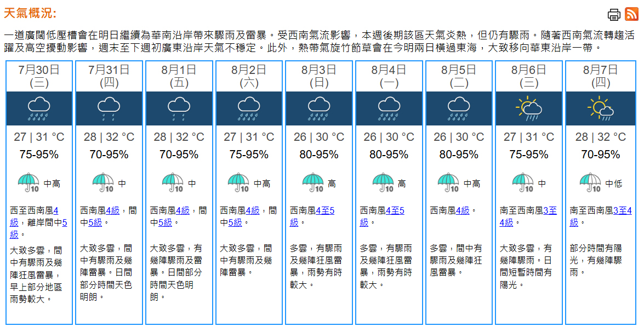Image resolution: width=644 pixels, height=332 pixels.
Task: Click the August 5 umbrella probability icon
Action: coord(449,182)
